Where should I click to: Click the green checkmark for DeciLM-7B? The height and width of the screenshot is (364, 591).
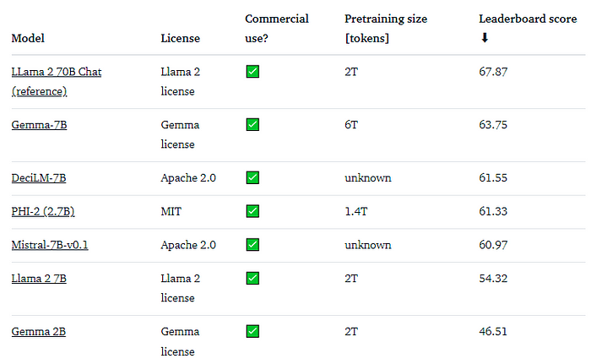[x=252, y=178]
